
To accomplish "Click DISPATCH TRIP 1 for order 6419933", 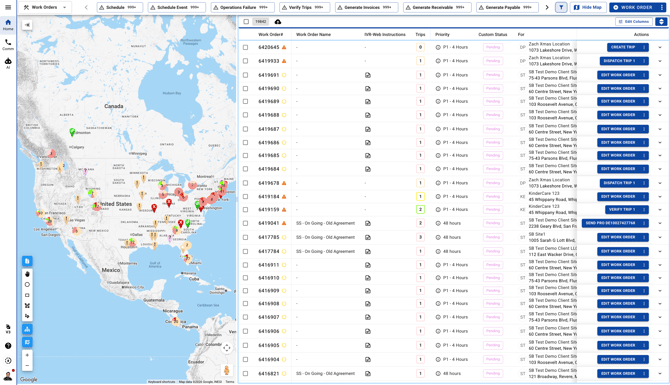I will pyautogui.click(x=619, y=61).
